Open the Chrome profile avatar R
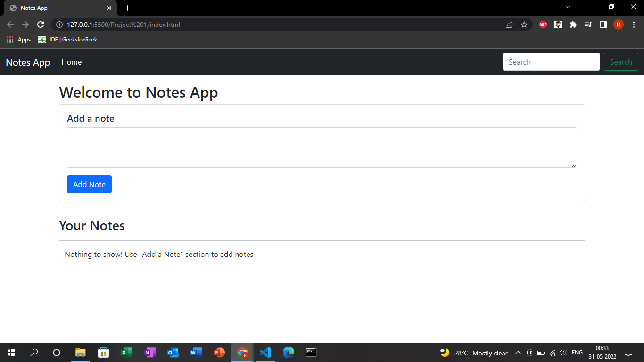 click(x=619, y=25)
